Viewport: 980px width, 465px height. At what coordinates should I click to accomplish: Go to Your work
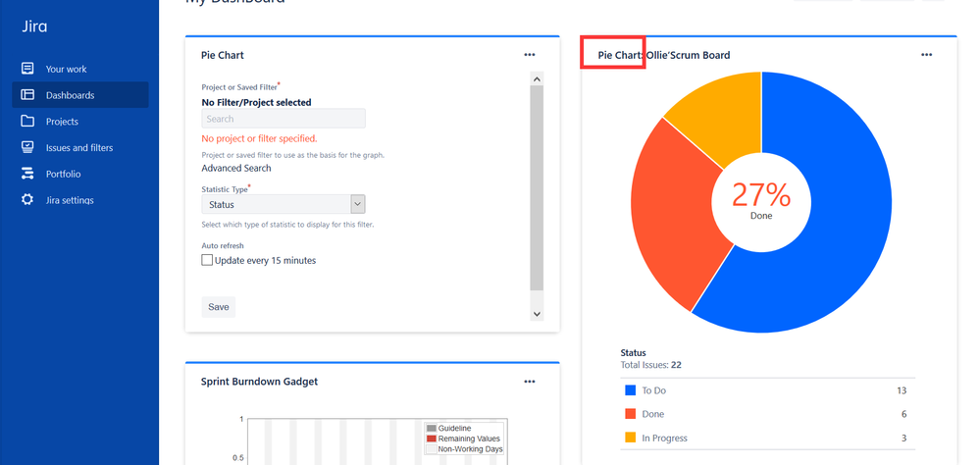67,69
